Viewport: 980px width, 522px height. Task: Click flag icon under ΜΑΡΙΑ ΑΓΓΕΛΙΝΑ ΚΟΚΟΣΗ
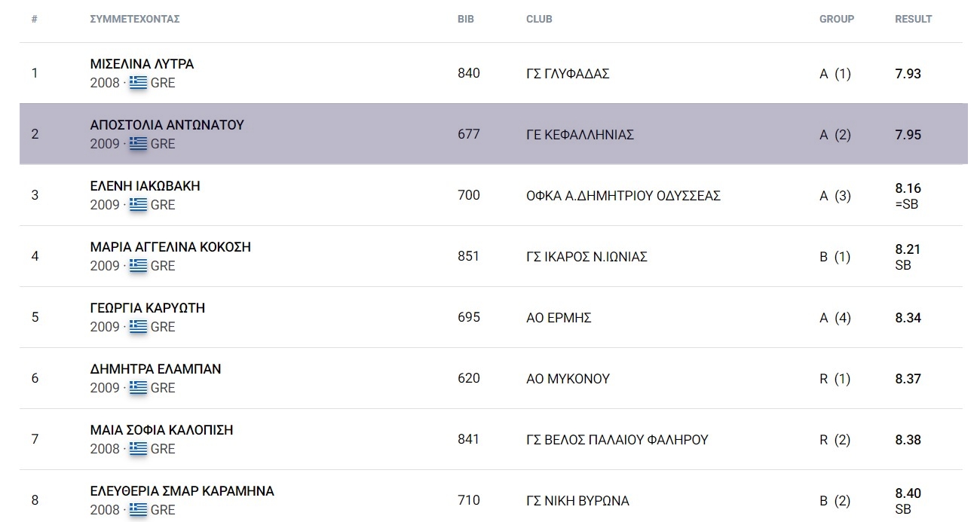coord(138,266)
